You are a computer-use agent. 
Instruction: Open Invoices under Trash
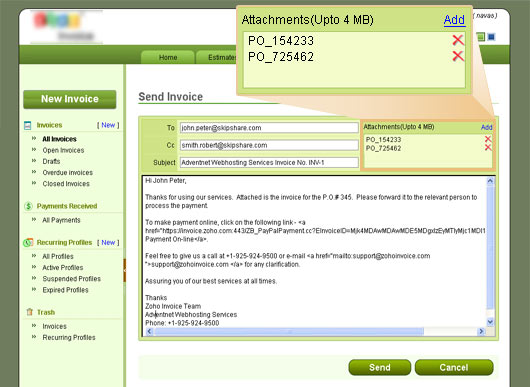(x=54, y=326)
